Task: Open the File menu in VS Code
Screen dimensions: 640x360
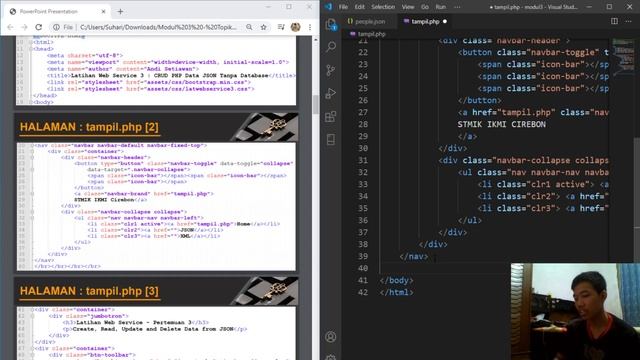Action: click(x=343, y=7)
